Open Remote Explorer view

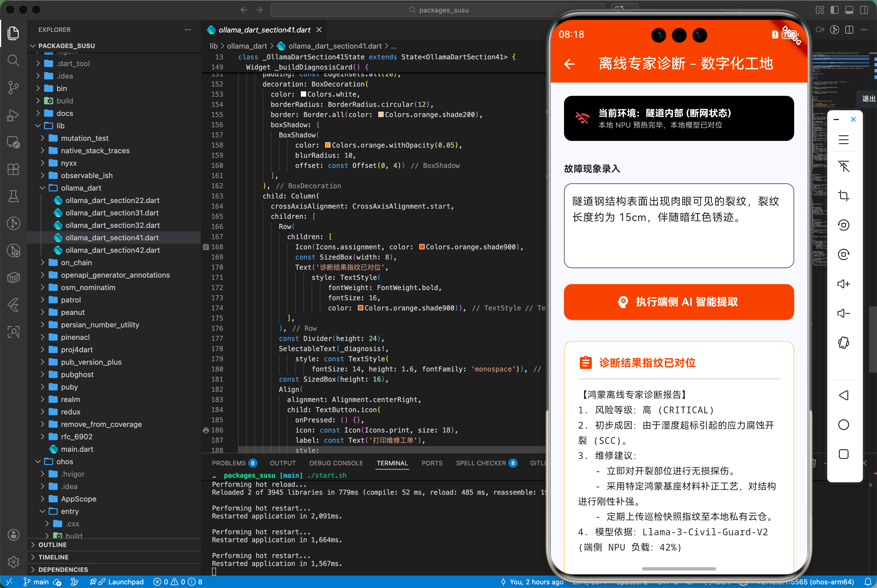14,142
